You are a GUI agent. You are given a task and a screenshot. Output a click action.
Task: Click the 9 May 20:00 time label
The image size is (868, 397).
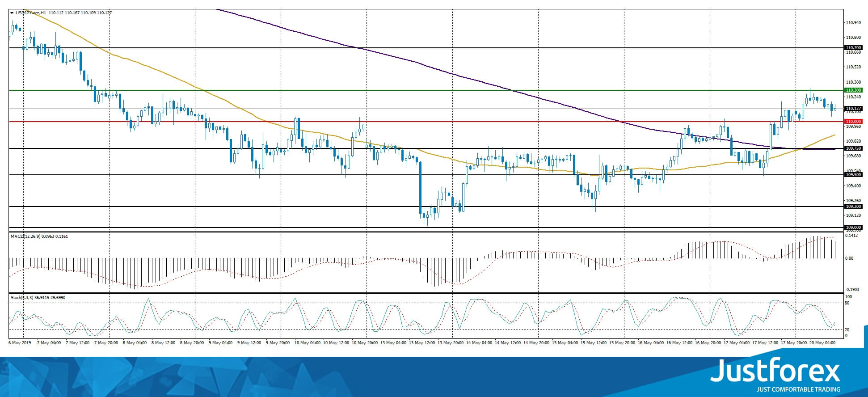278,343
